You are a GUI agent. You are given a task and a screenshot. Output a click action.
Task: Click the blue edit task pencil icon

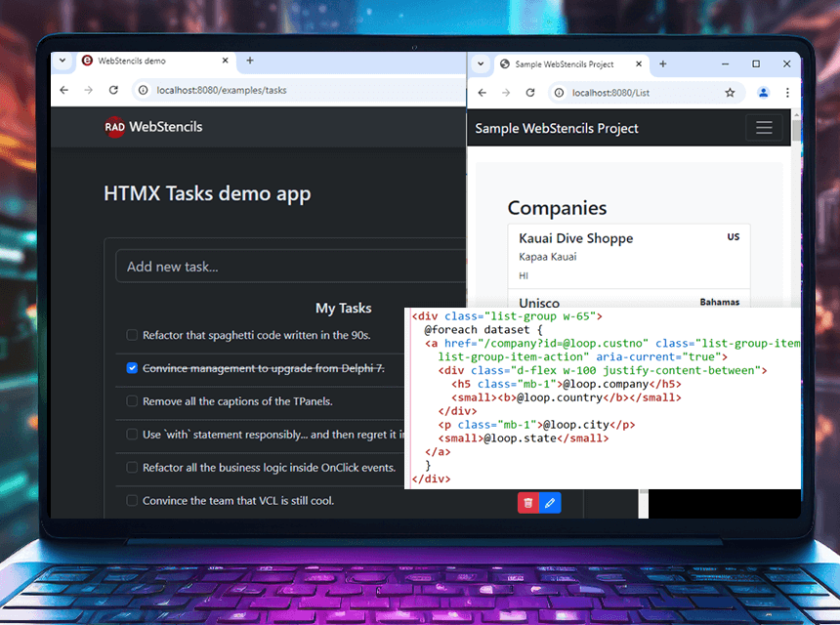point(551,502)
